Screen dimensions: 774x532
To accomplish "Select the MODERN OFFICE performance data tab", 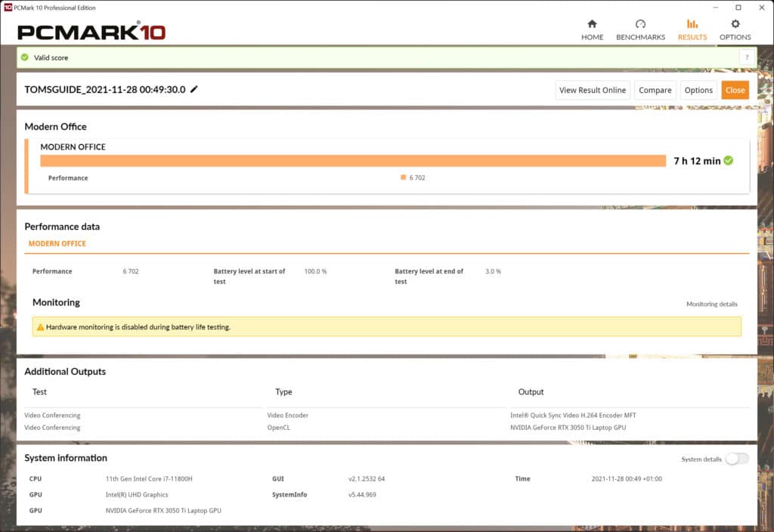I will coord(57,244).
